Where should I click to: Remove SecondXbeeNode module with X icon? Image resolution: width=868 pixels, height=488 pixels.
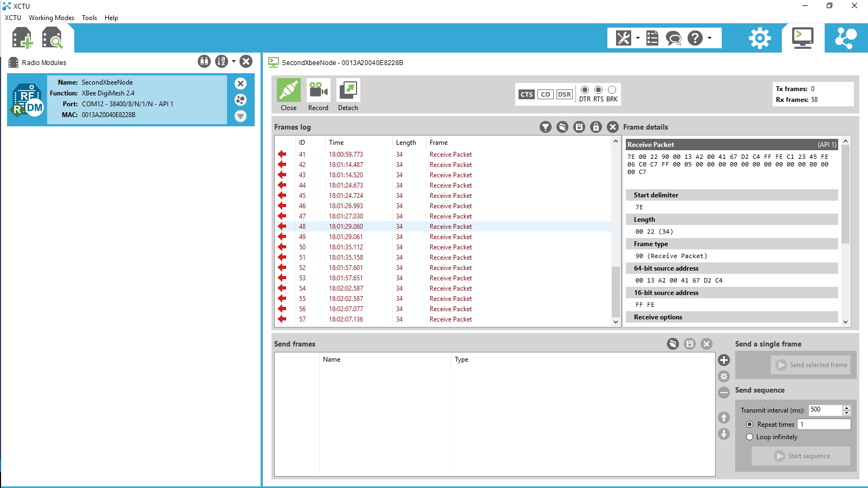[x=241, y=84]
